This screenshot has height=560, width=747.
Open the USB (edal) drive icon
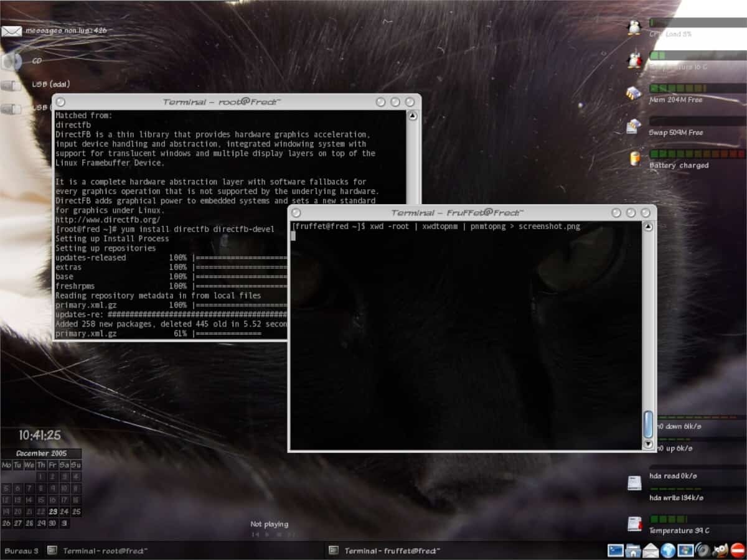(x=11, y=84)
